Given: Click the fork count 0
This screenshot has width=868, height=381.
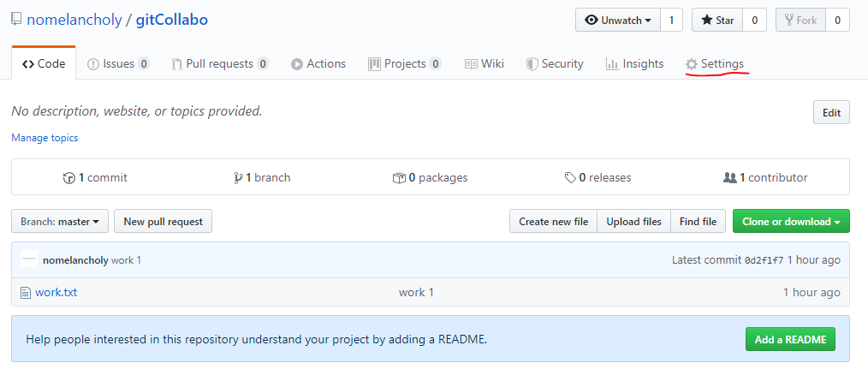Looking at the screenshot, I should (x=837, y=20).
